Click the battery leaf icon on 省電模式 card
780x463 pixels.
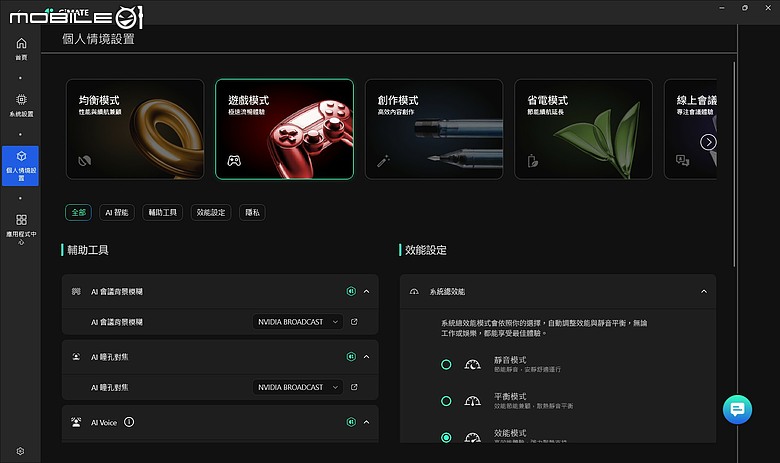coord(533,161)
